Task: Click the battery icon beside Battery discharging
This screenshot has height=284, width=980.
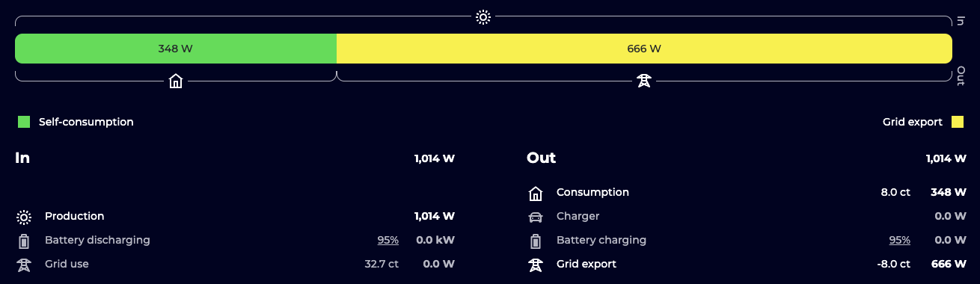Action: (24, 241)
